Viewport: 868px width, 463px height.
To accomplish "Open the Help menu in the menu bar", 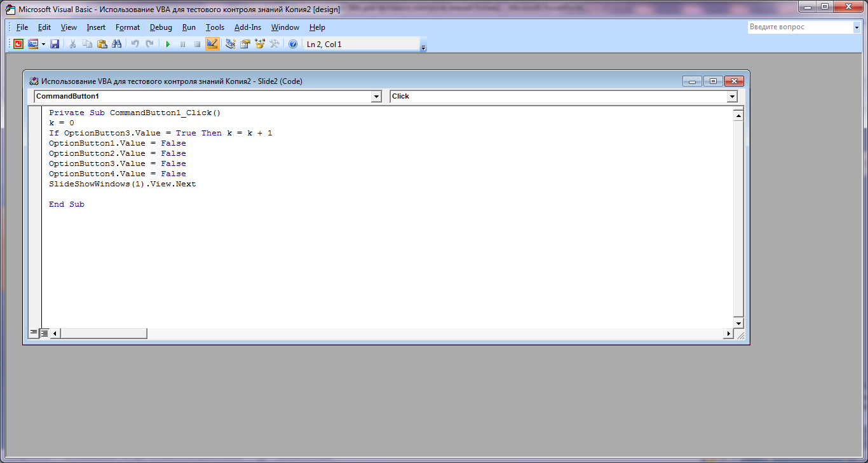I will [x=317, y=27].
